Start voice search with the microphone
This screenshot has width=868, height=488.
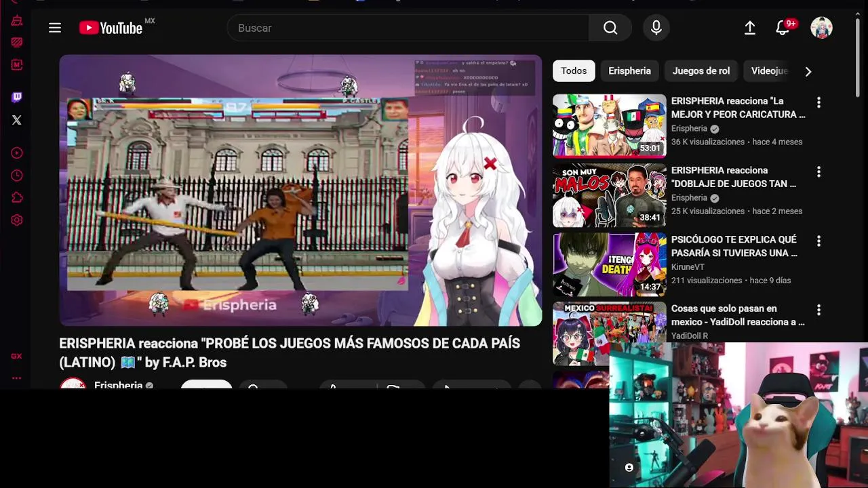click(656, 28)
